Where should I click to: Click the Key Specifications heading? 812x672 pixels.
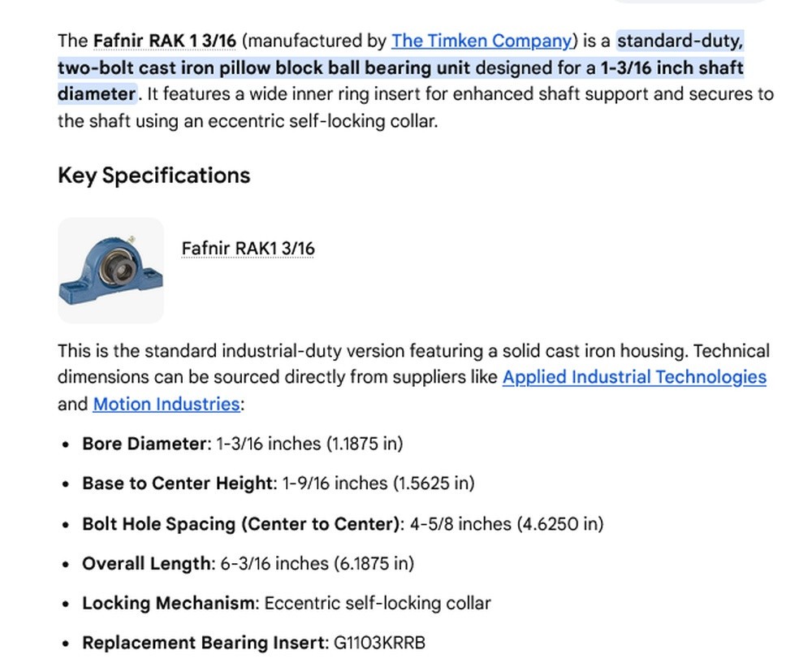click(x=153, y=176)
